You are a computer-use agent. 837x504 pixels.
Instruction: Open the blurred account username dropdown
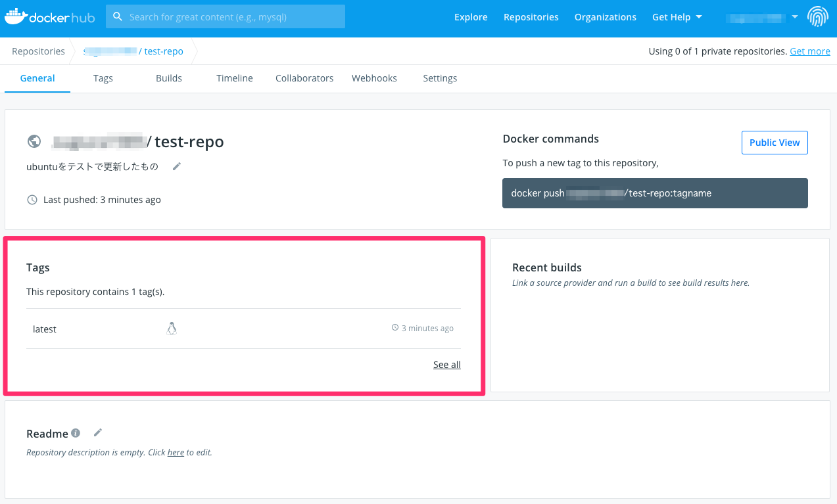coord(761,17)
